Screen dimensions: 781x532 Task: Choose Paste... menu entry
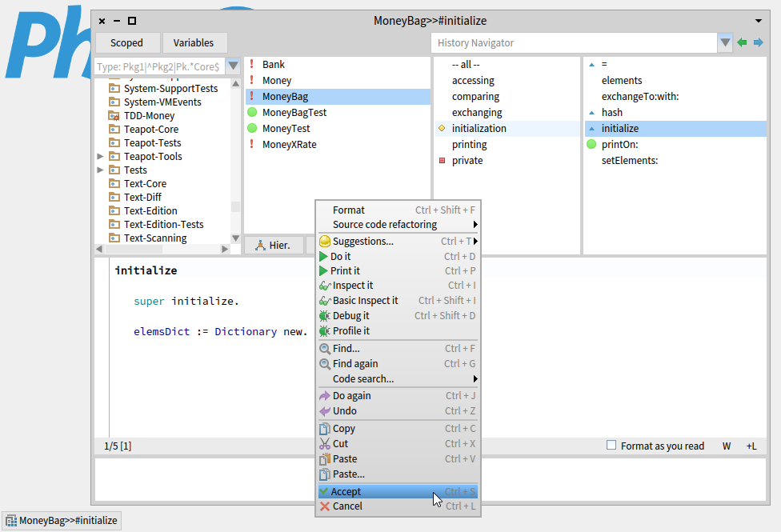398,474
